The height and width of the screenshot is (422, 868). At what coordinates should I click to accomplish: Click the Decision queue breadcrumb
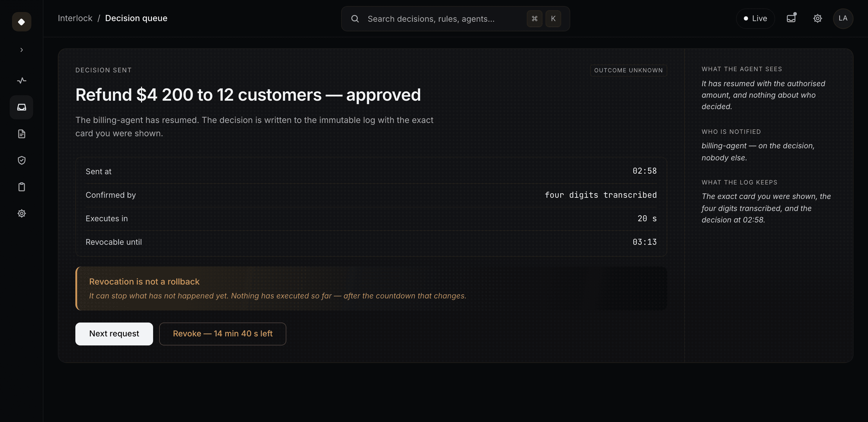[136, 18]
